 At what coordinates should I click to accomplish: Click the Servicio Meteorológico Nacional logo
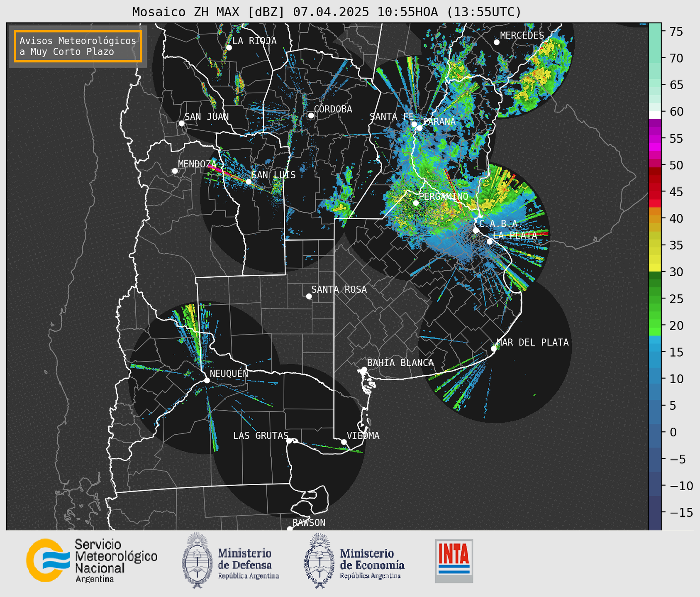[x=92, y=561]
